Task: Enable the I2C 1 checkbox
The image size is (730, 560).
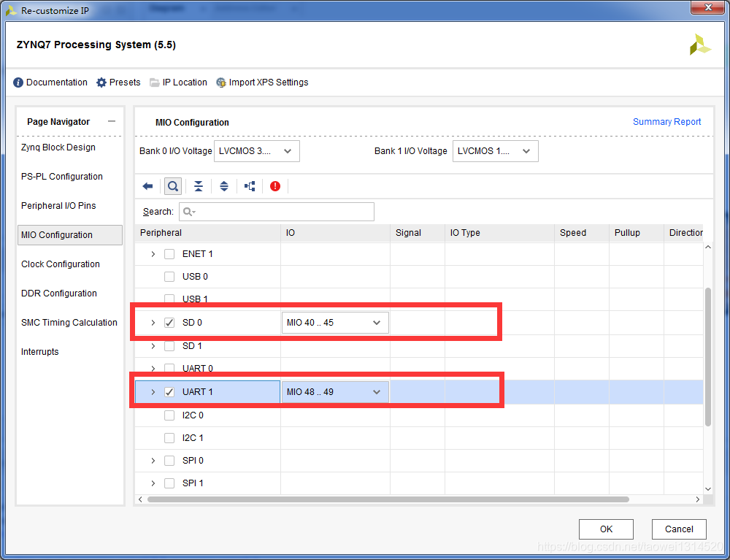Action: coord(169,438)
